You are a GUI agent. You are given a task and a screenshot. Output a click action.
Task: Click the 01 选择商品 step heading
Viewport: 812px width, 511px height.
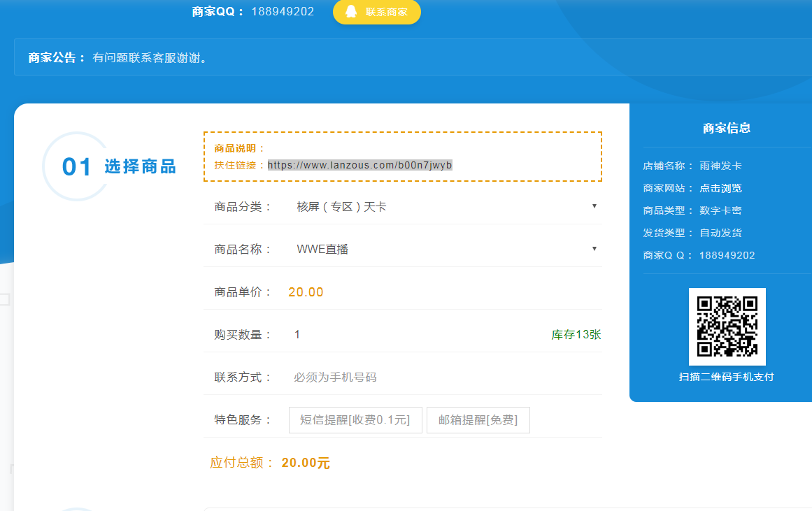coord(119,166)
